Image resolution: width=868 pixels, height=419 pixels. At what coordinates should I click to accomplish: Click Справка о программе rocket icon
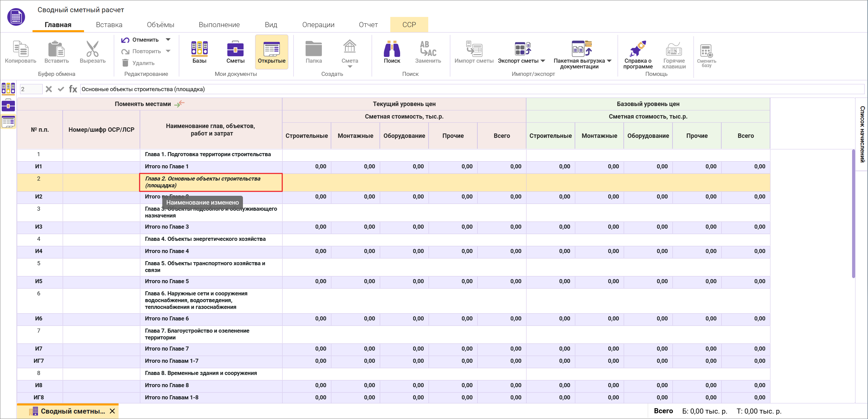(638, 49)
